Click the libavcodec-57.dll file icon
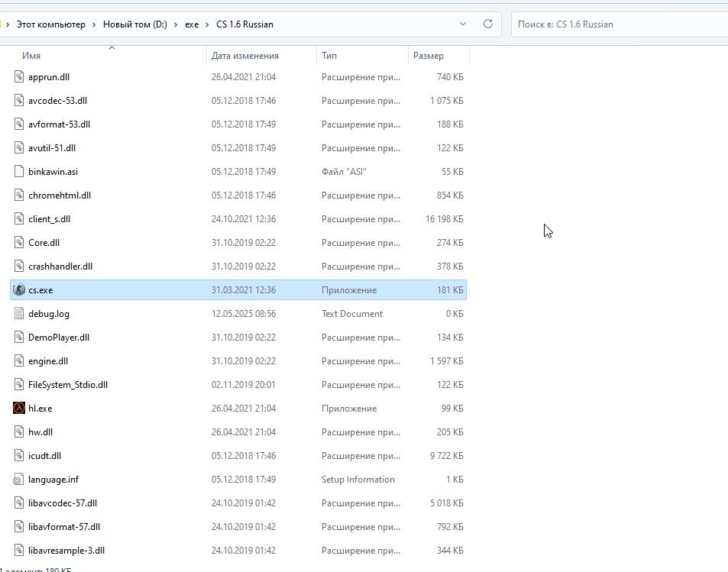Viewport: 728px width, 572px height. click(18, 503)
